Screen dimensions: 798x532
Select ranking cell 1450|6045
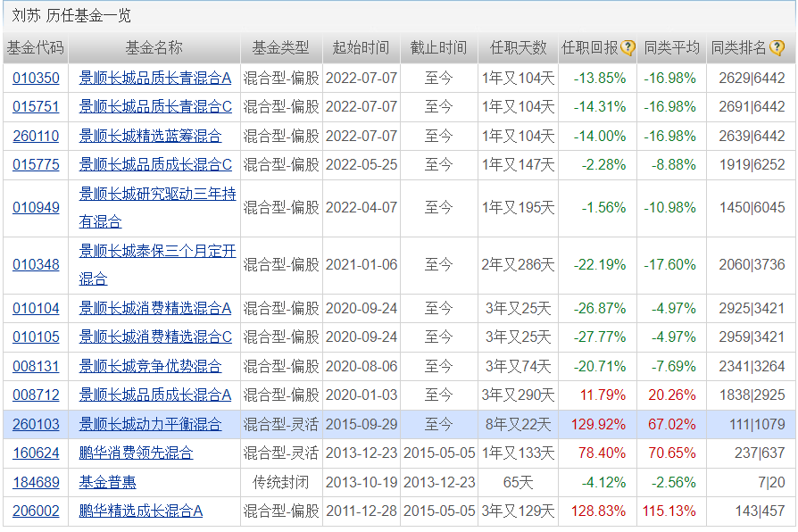tap(752, 207)
